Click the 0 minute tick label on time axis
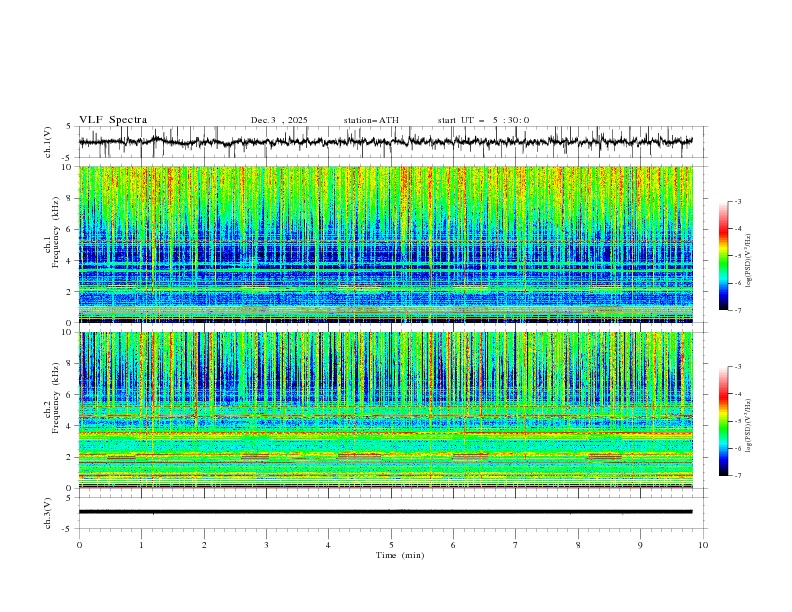Viewport: 792px width, 612px height. pos(79,544)
